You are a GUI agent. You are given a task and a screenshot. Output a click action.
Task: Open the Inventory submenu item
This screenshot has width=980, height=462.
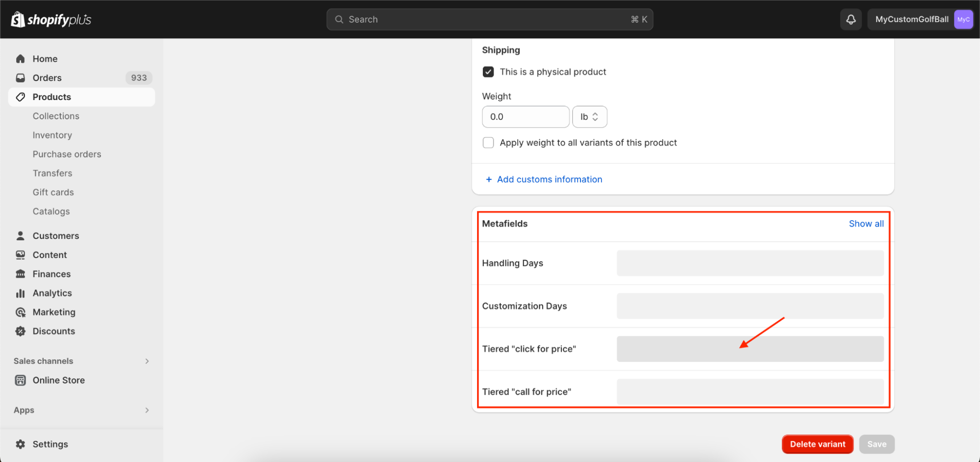coord(52,135)
